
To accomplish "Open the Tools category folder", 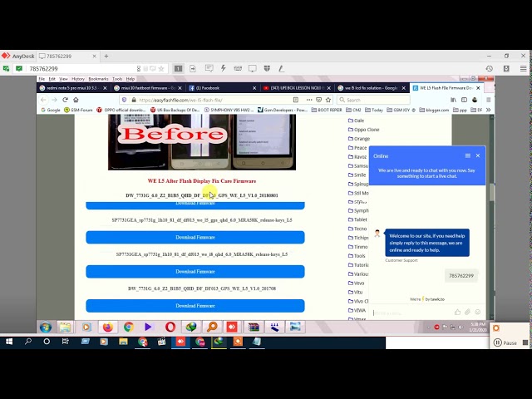I will click(x=357, y=256).
